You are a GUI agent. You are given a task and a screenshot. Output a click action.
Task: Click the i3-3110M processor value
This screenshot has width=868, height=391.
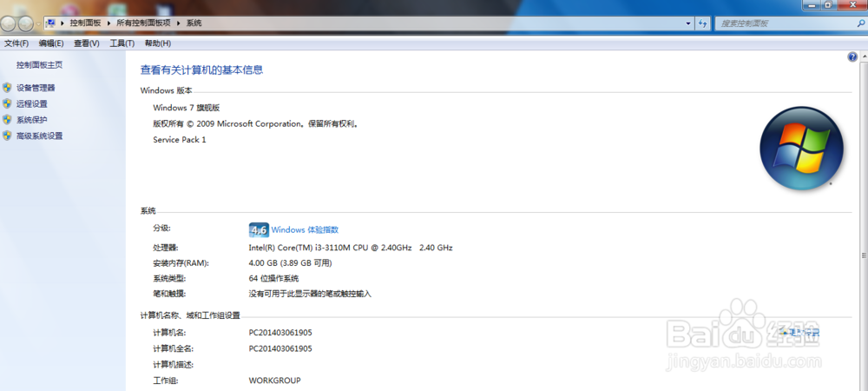point(351,248)
